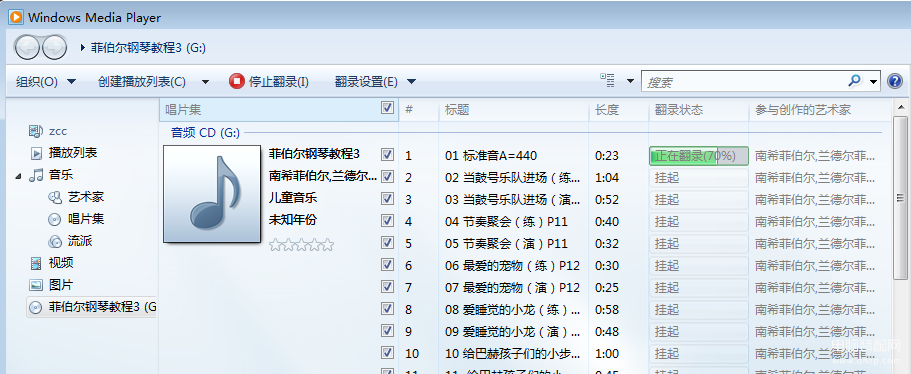Sort by 参与创作的艺术家 column header
Viewport: 911px width, 374px height.
click(819, 110)
